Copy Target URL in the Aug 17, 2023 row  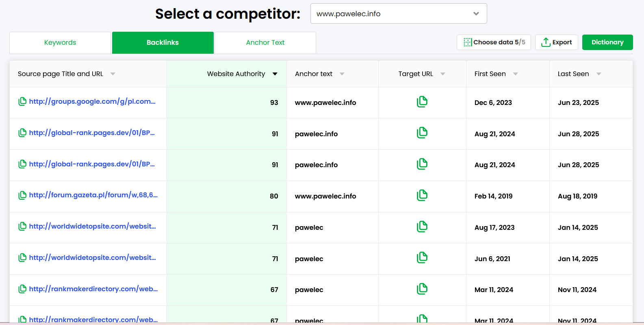[x=422, y=227]
